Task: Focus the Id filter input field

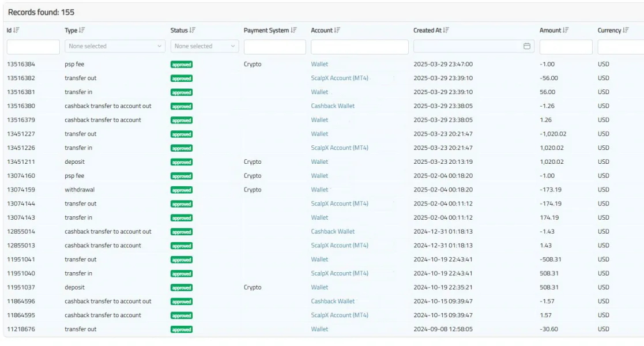Action: point(33,47)
